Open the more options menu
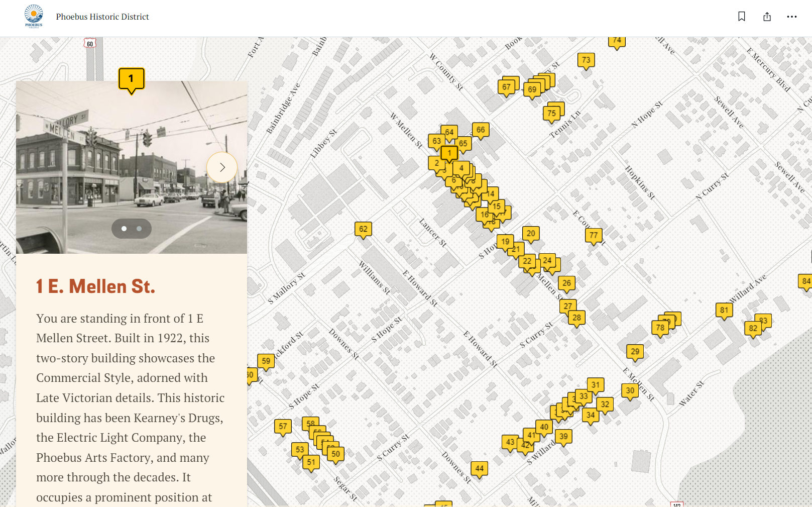 click(792, 17)
